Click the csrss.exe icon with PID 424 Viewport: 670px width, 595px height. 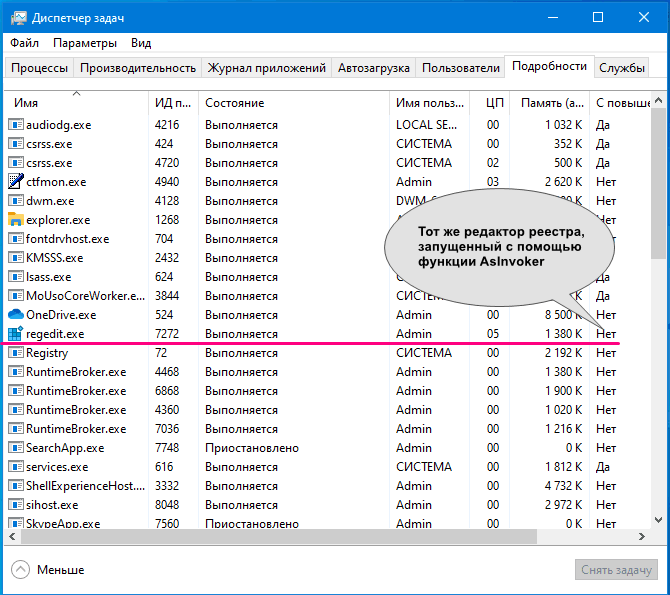click(16, 144)
